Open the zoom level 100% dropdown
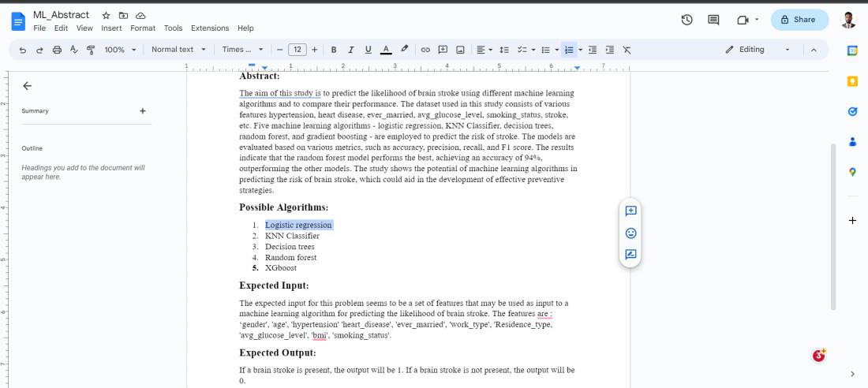The height and width of the screenshot is (388, 868). pos(120,50)
